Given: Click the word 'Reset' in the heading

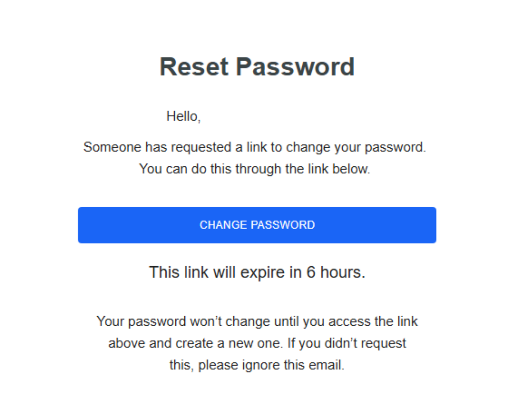Looking at the screenshot, I should [194, 66].
